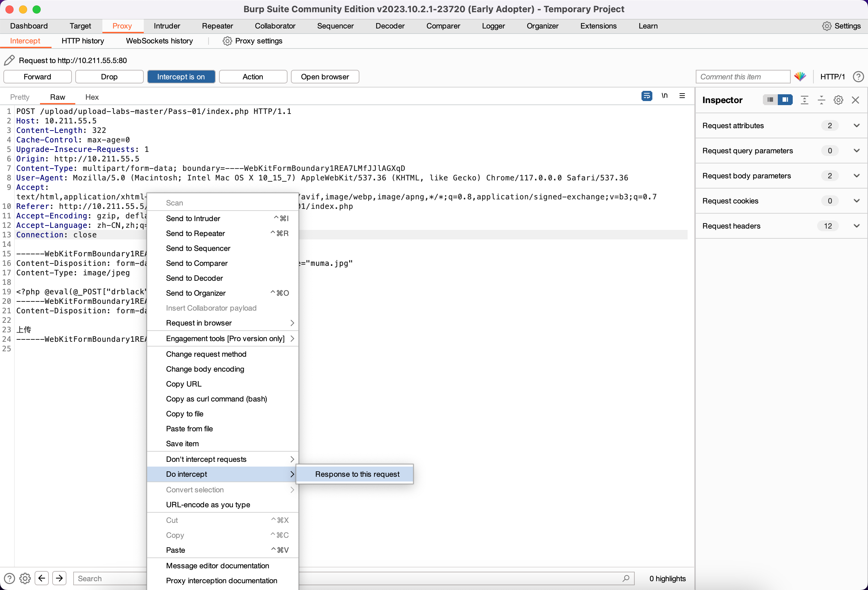Go to the next search match arrow

tap(59, 578)
